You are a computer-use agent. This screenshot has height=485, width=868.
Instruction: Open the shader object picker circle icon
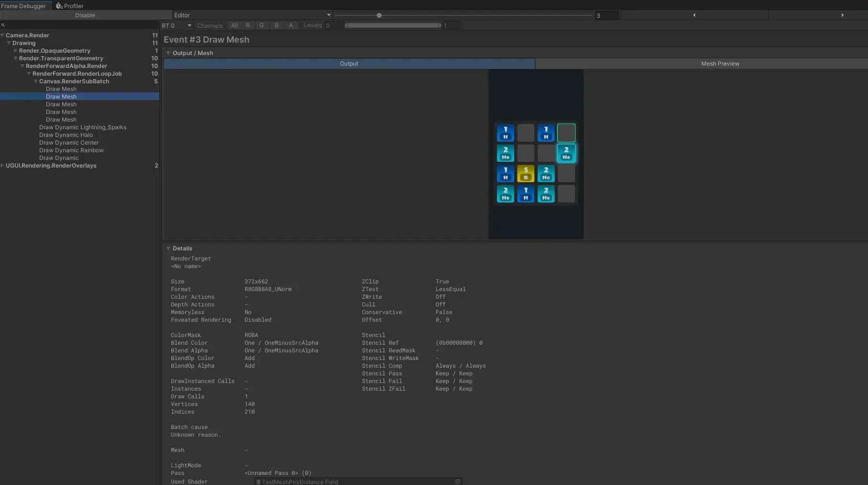click(x=458, y=482)
